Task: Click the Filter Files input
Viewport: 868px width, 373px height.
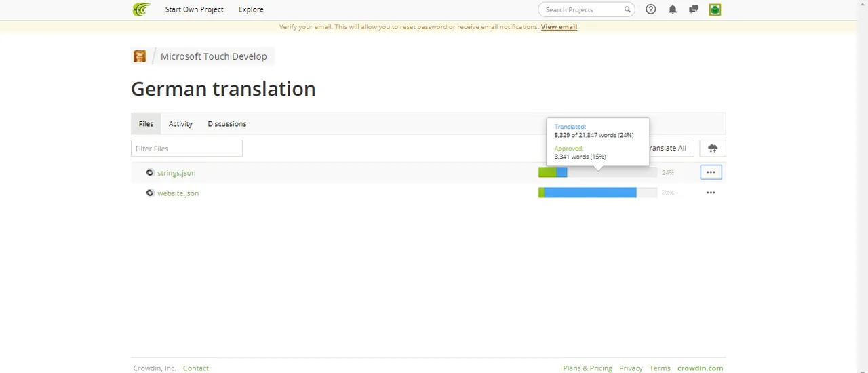Action: 186,149
